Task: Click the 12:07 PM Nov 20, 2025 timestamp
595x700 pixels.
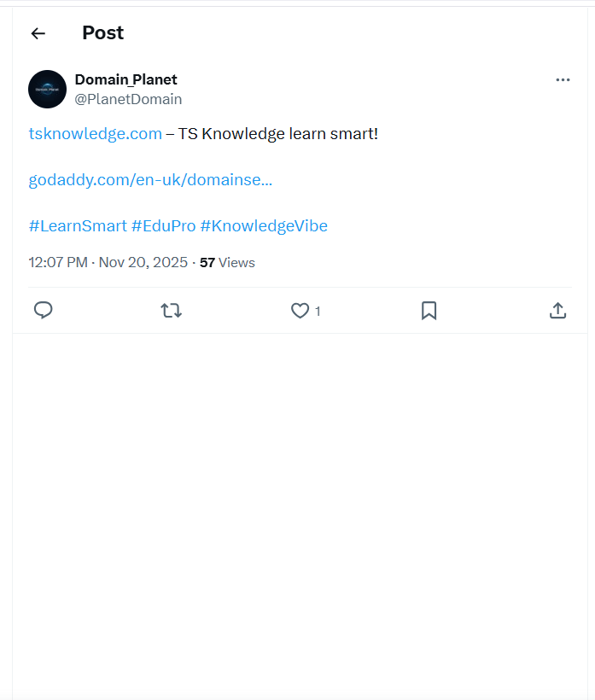Action: click(108, 263)
